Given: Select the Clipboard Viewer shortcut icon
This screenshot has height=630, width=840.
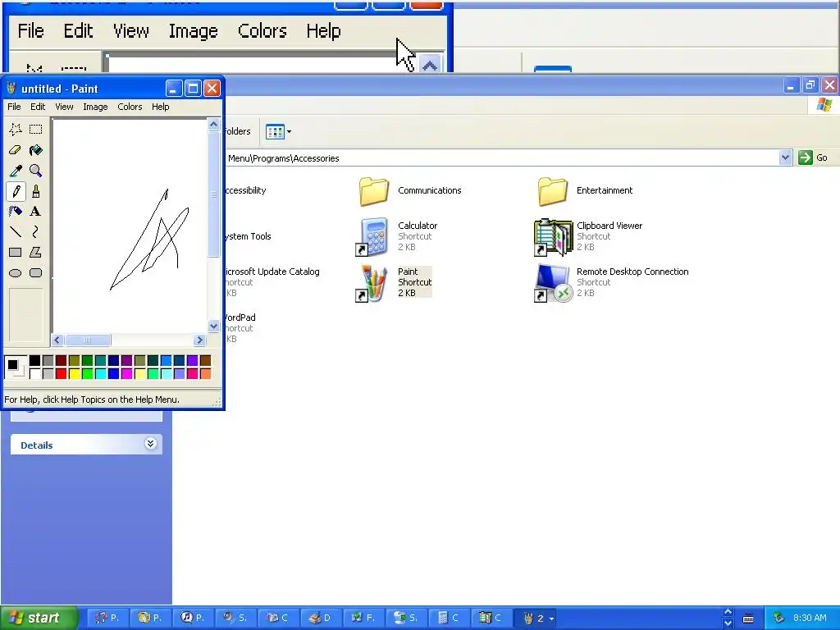Looking at the screenshot, I should click(552, 237).
